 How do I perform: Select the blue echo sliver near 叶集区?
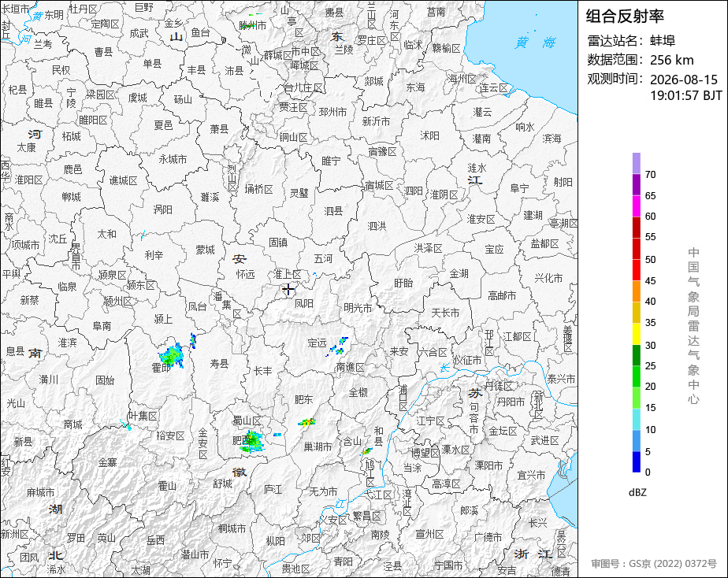pyautogui.click(x=125, y=424)
